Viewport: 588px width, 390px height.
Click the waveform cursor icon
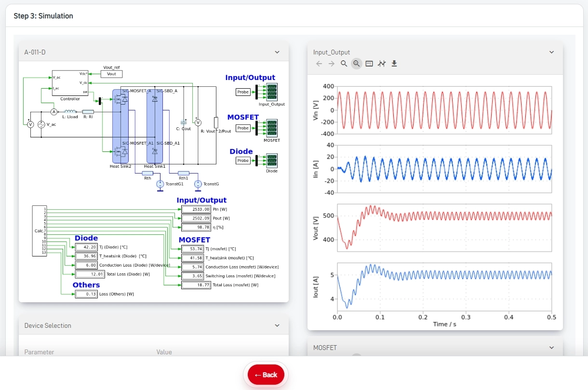pos(382,64)
